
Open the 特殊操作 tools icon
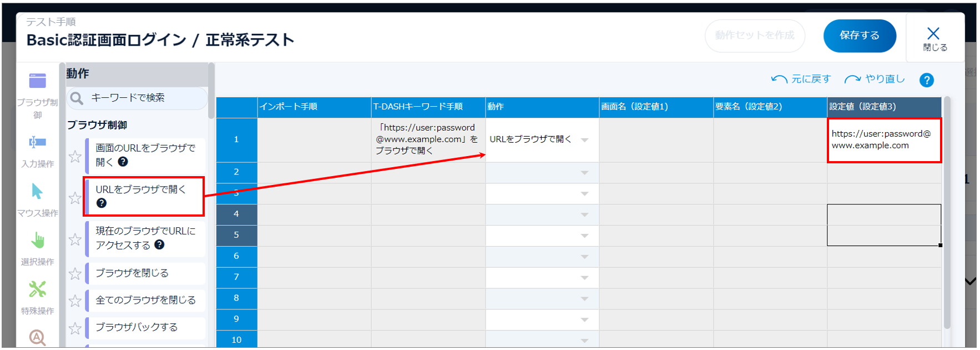37,289
